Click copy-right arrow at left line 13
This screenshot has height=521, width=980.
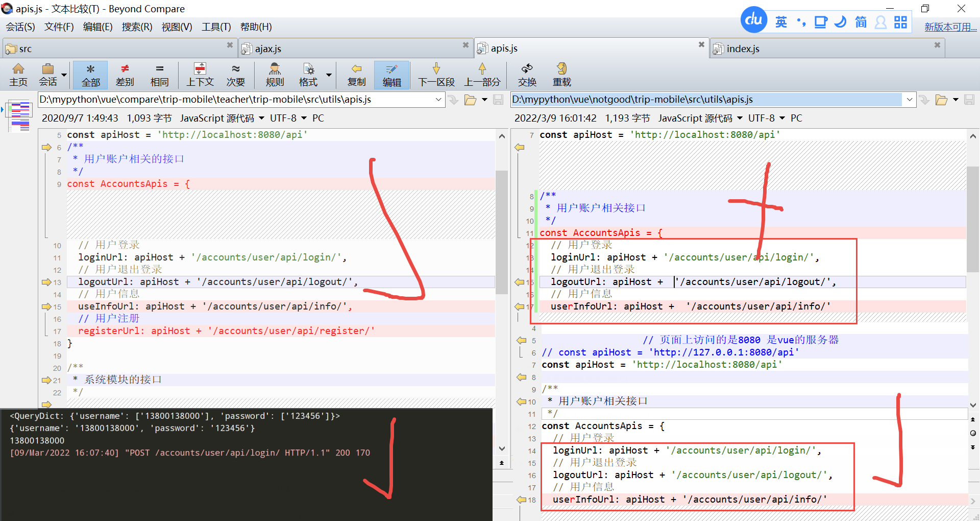click(x=46, y=282)
